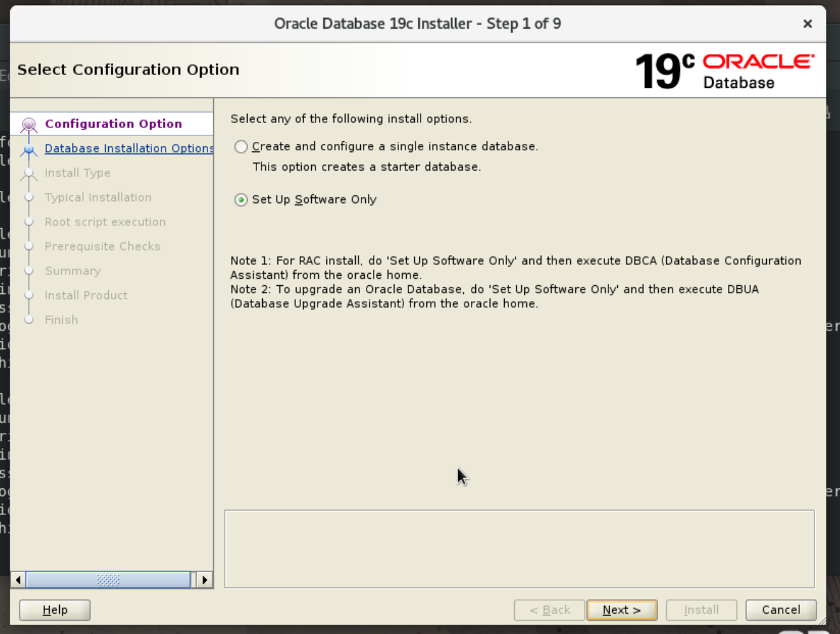
Task: Cancel the Oracle installer
Action: pyautogui.click(x=781, y=610)
